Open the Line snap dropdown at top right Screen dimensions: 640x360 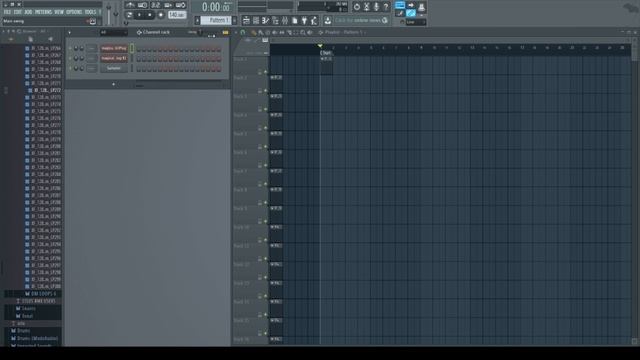416,22
